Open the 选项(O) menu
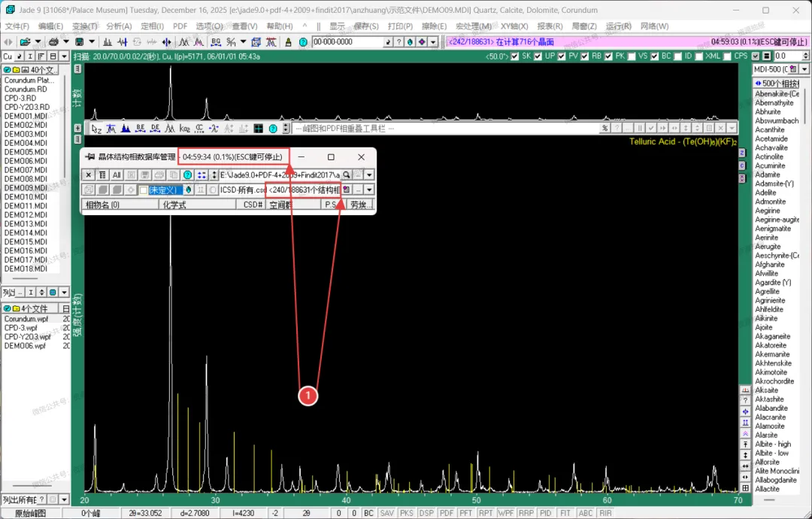The image size is (812, 519). point(209,26)
